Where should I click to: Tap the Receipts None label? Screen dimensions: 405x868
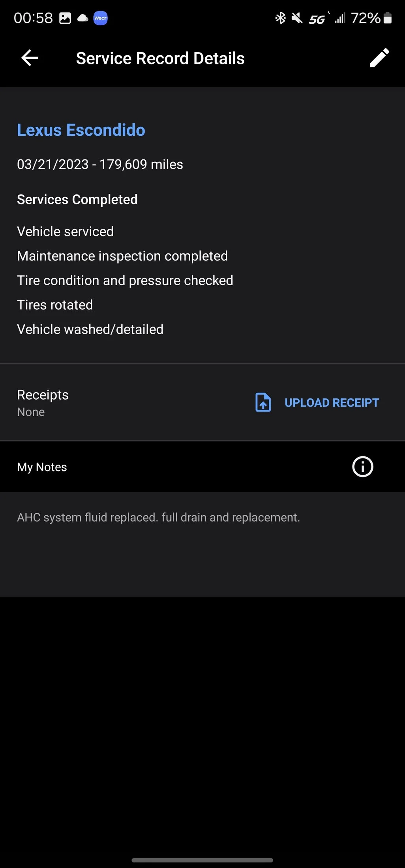pos(31,412)
